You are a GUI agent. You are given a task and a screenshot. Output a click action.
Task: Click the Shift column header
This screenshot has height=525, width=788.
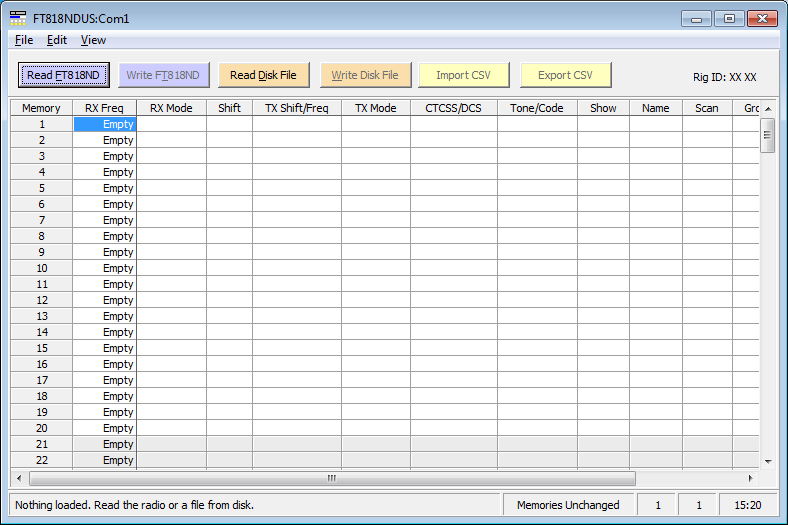[229, 108]
